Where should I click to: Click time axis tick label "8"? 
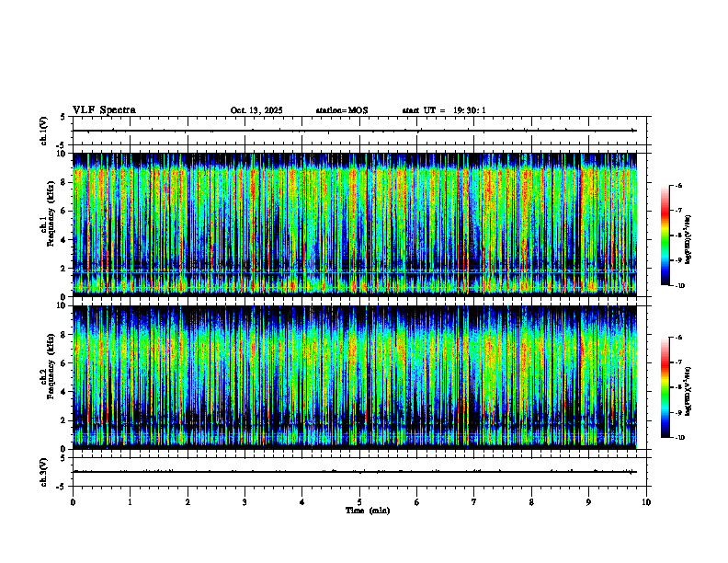(x=531, y=502)
